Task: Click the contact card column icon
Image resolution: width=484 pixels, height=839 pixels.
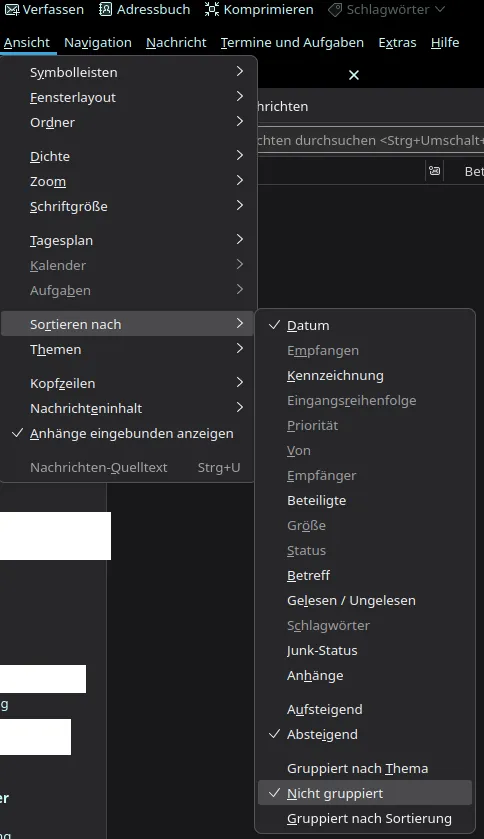Action: point(435,171)
